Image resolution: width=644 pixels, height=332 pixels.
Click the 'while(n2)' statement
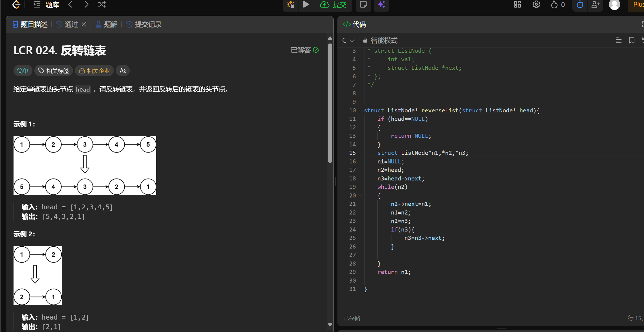tap(392, 187)
